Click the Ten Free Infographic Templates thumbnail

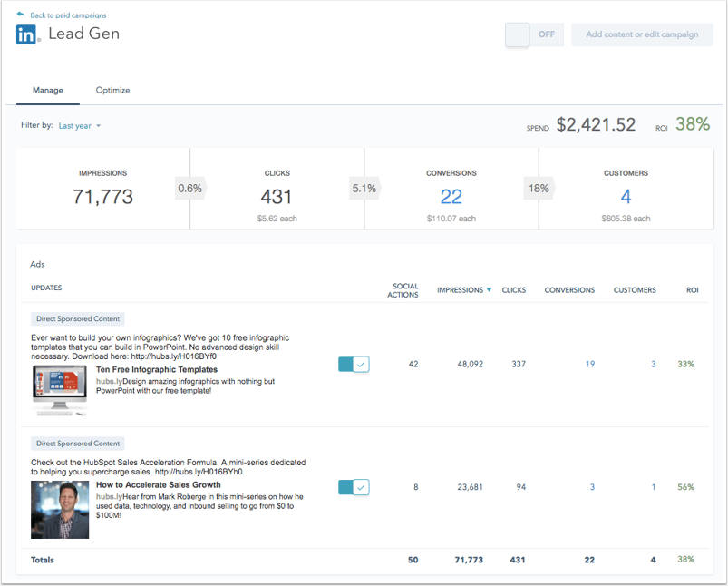pyautogui.click(x=60, y=390)
